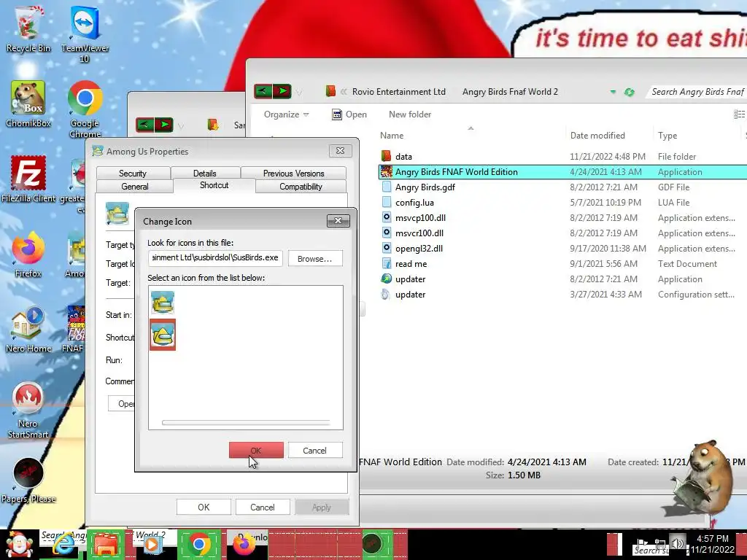747x560 pixels.
Task: Click the volume icon in system tray
Action: 676,543
